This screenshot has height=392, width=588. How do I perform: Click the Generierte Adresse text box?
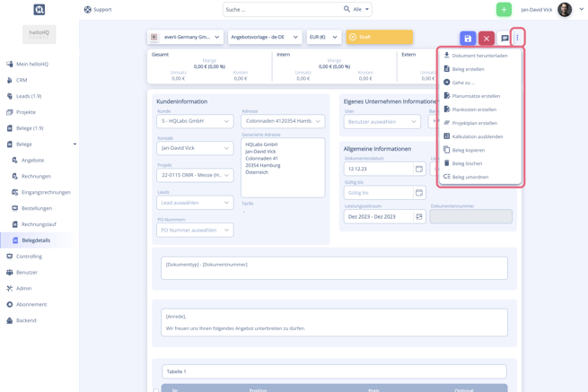[283, 168]
